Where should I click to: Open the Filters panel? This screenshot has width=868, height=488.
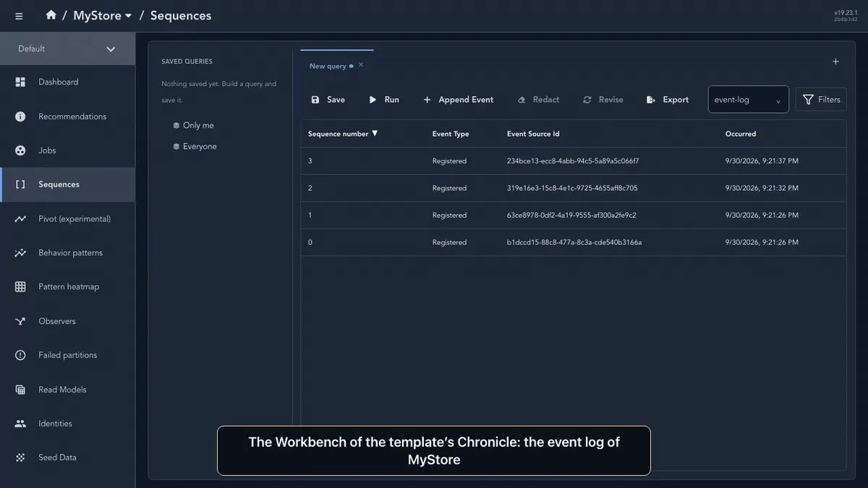coord(821,100)
